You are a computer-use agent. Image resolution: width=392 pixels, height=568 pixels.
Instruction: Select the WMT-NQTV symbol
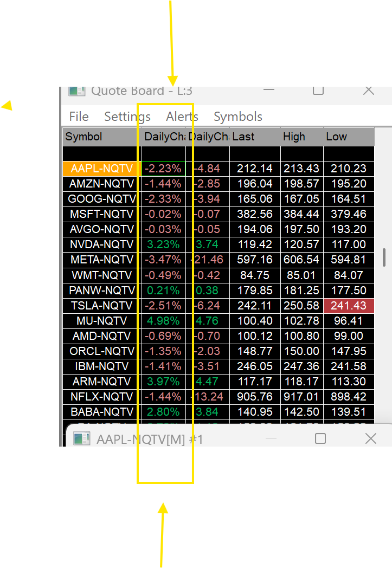tap(102, 275)
